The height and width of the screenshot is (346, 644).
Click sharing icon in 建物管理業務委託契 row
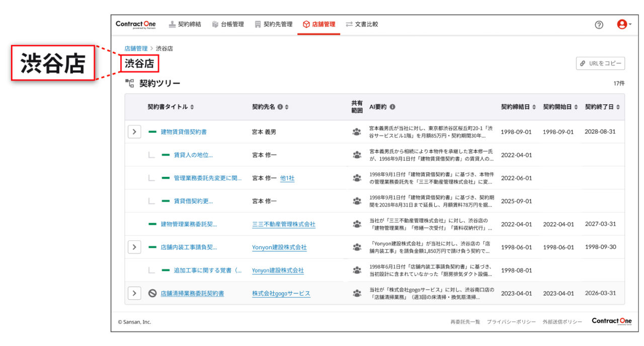[x=357, y=224]
